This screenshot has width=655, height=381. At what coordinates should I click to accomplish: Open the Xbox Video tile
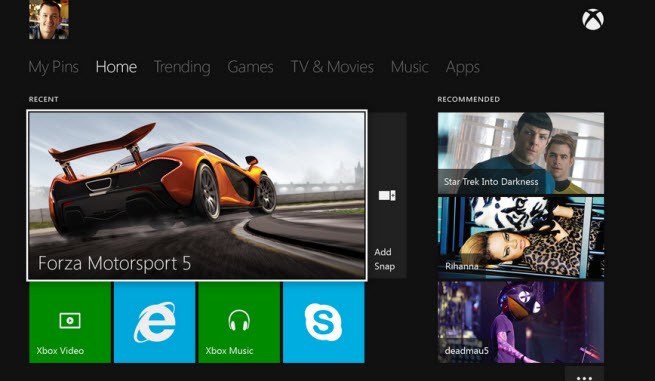pos(70,323)
